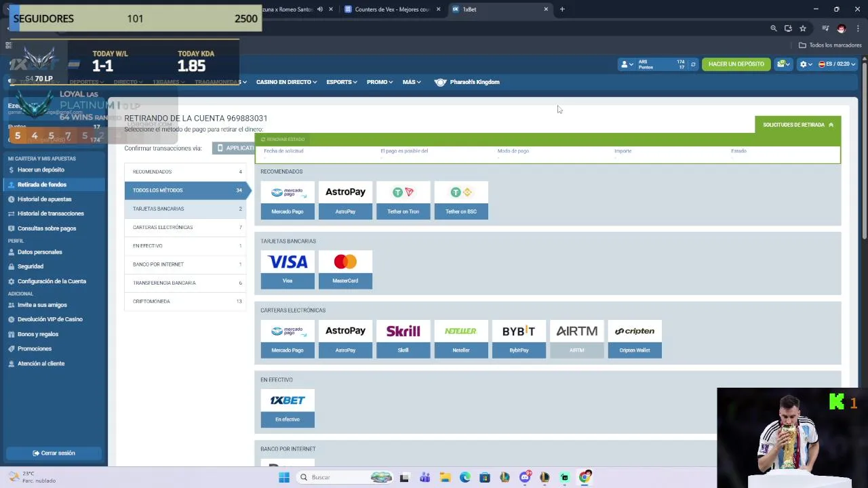Select Mercado Pago under Recomendados
868x488 pixels.
[x=288, y=200]
